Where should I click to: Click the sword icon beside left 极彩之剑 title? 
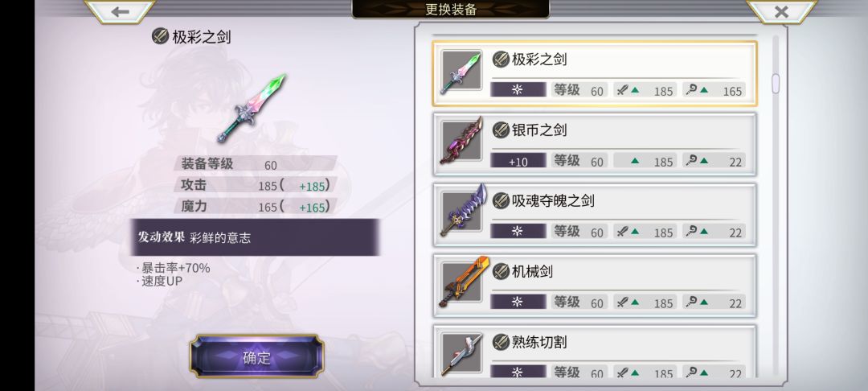click(160, 37)
